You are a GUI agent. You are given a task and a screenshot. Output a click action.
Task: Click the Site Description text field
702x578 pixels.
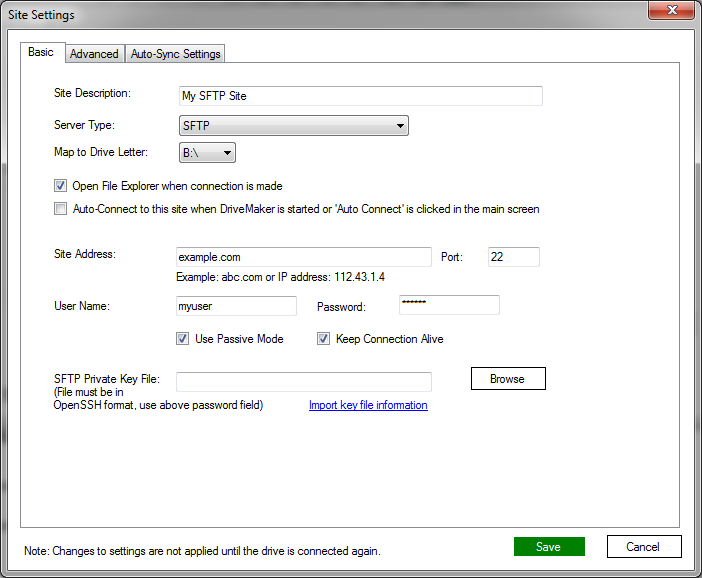(x=359, y=96)
